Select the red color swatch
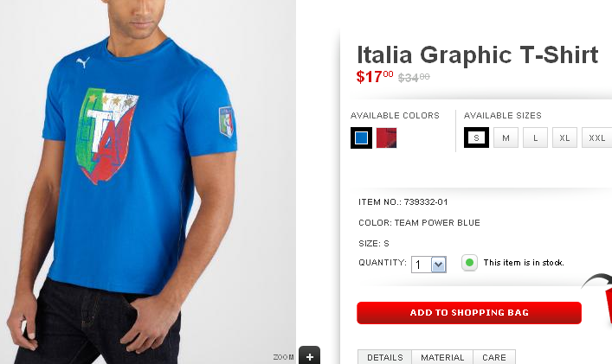Viewport: 612px width, 364px height. [386, 137]
